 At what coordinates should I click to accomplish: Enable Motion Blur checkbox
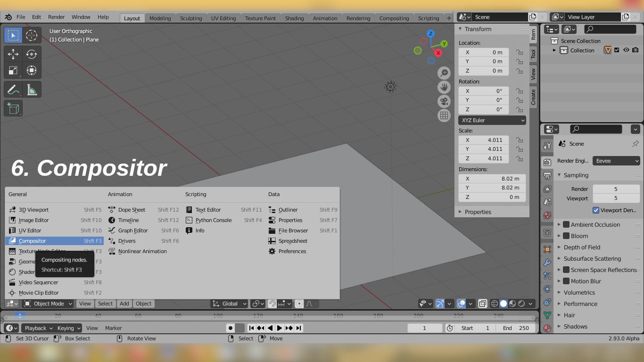coord(567,281)
